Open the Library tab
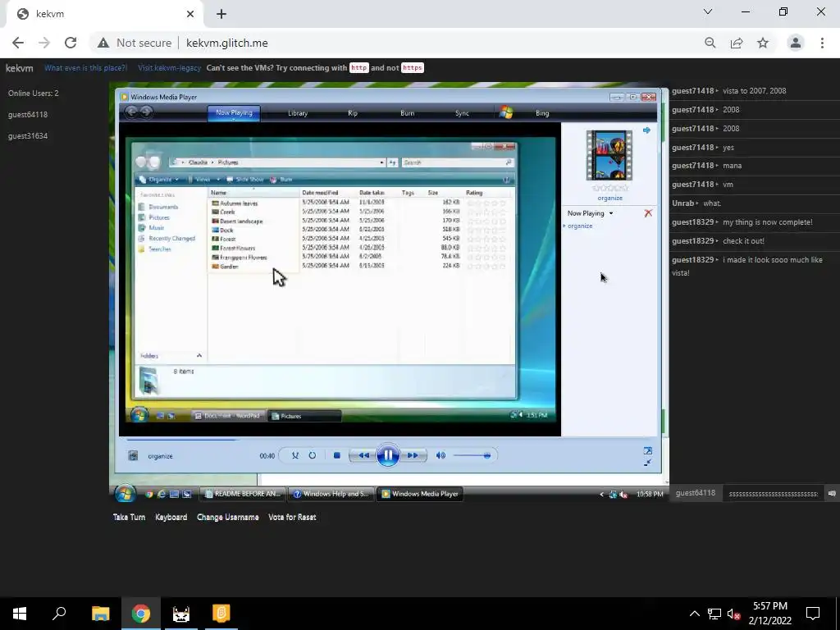This screenshot has width=840, height=630. 297,113
